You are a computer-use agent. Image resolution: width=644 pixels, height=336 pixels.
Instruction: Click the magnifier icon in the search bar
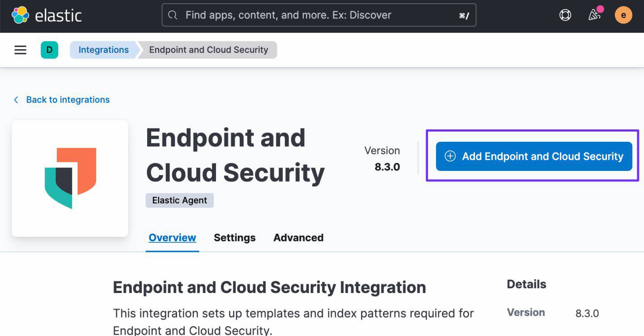(x=173, y=15)
